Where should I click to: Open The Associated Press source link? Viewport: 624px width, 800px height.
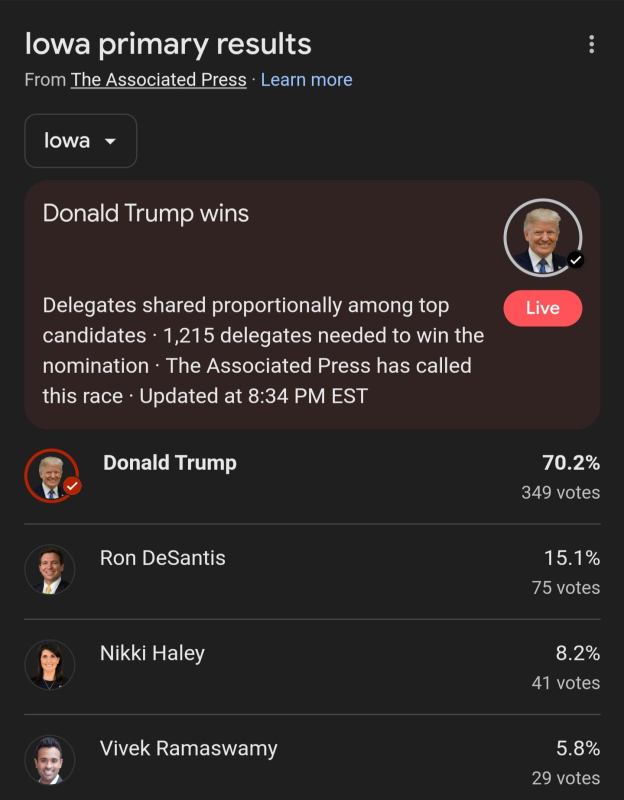pos(158,80)
